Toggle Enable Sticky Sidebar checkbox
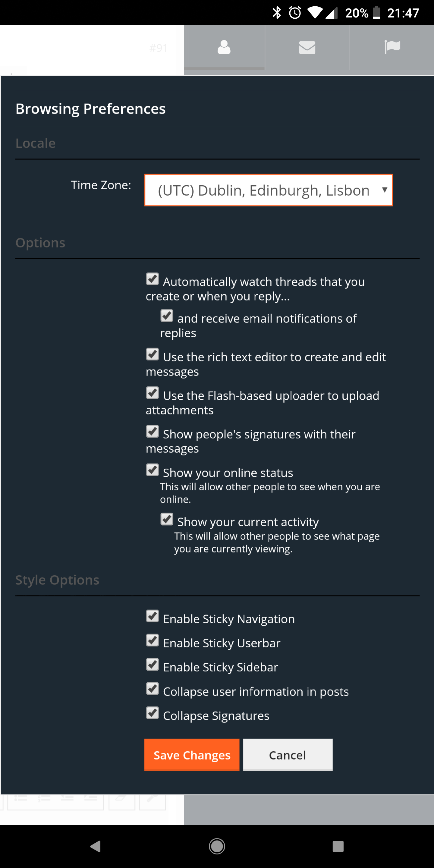434x868 pixels. (153, 665)
